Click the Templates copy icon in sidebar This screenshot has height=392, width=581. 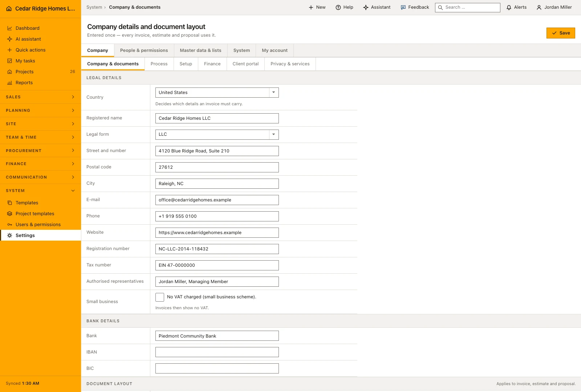click(x=10, y=203)
